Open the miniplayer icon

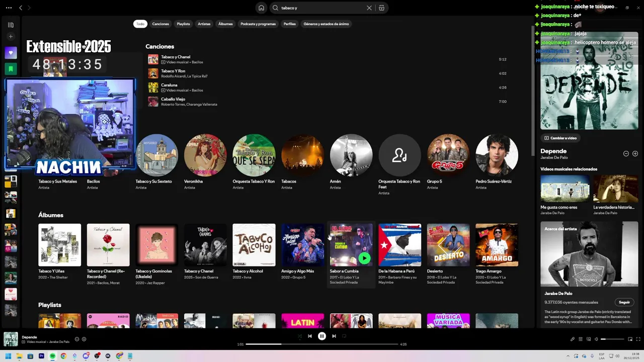pos(630,339)
